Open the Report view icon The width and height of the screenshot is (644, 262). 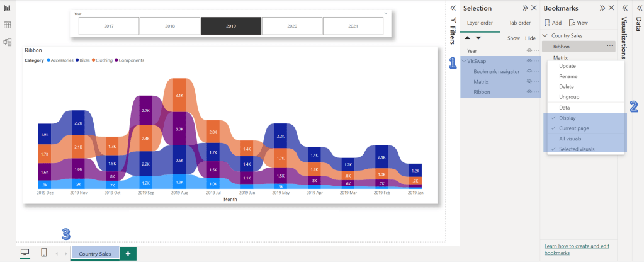[8, 8]
